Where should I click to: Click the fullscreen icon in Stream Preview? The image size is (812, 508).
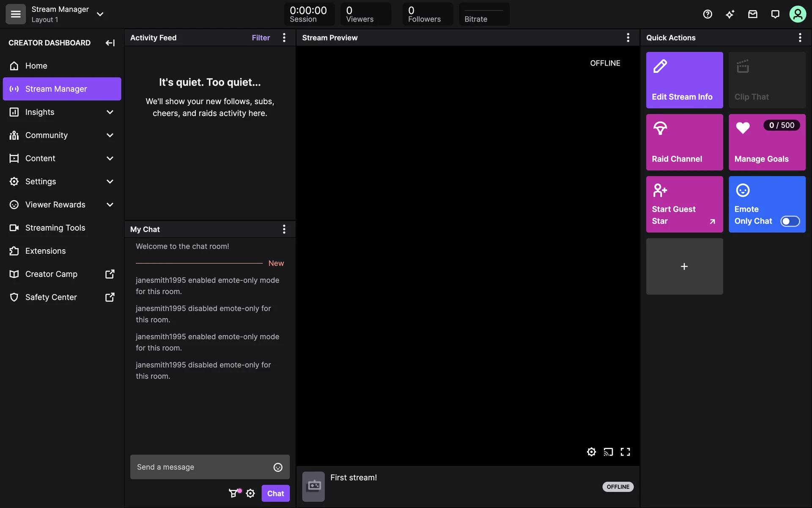[x=625, y=452]
